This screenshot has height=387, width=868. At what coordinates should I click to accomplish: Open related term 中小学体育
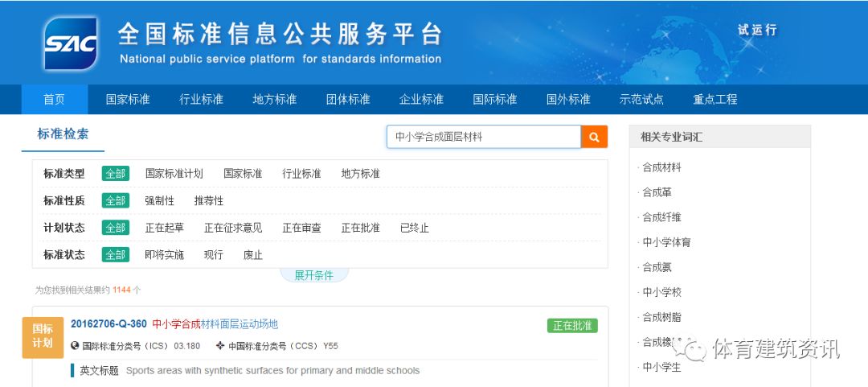(x=666, y=242)
